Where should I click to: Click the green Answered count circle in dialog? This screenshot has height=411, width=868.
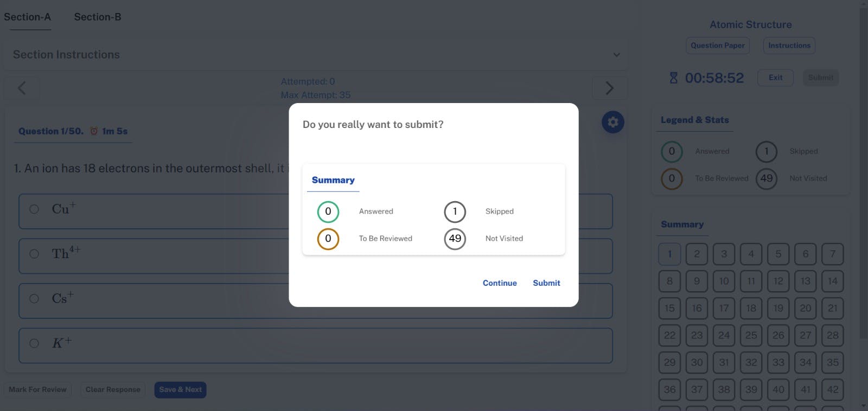(328, 211)
